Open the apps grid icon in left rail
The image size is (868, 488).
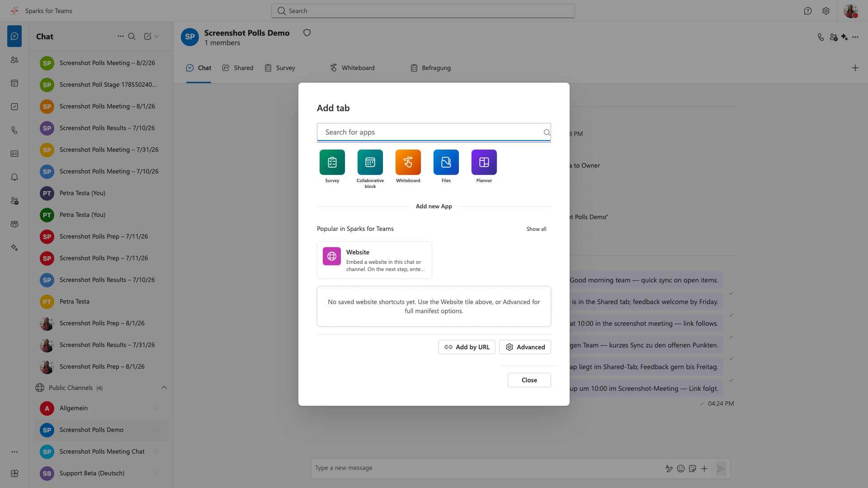click(x=14, y=474)
